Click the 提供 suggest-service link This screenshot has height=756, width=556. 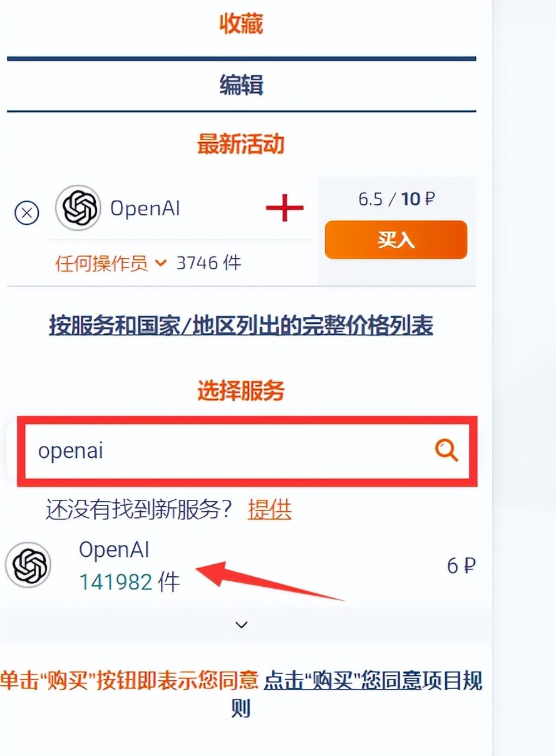(x=270, y=509)
